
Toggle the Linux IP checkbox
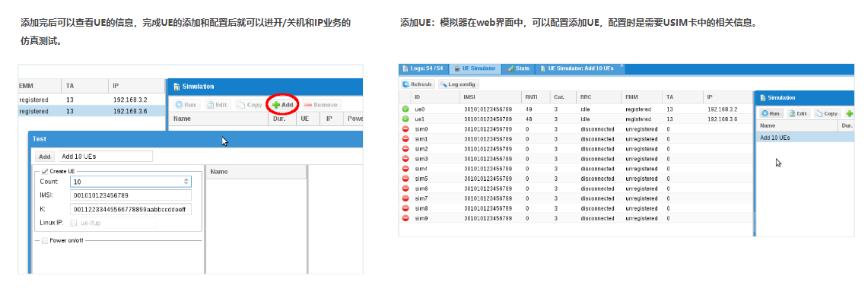click(x=74, y=223)
